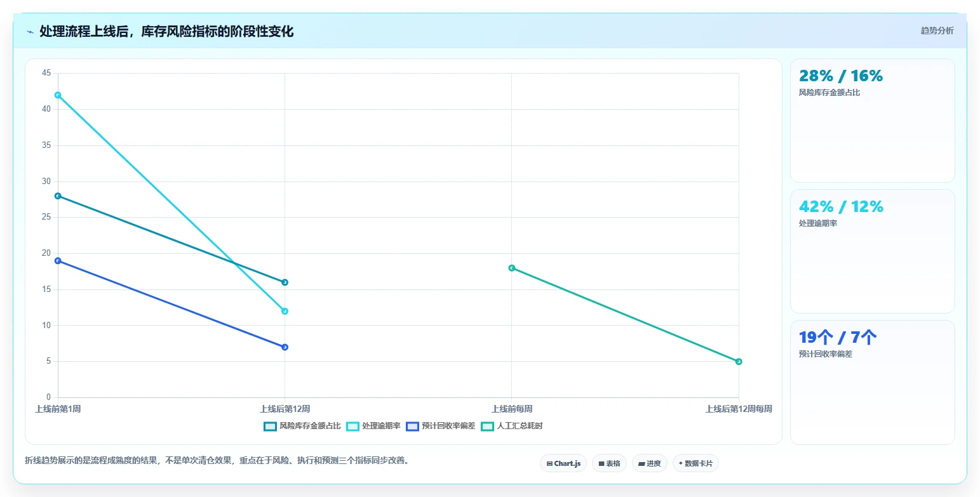This screenshot has height=497, width=980.
Task: Click the 19个 / 7个 metric card
Action: (872, 382)
